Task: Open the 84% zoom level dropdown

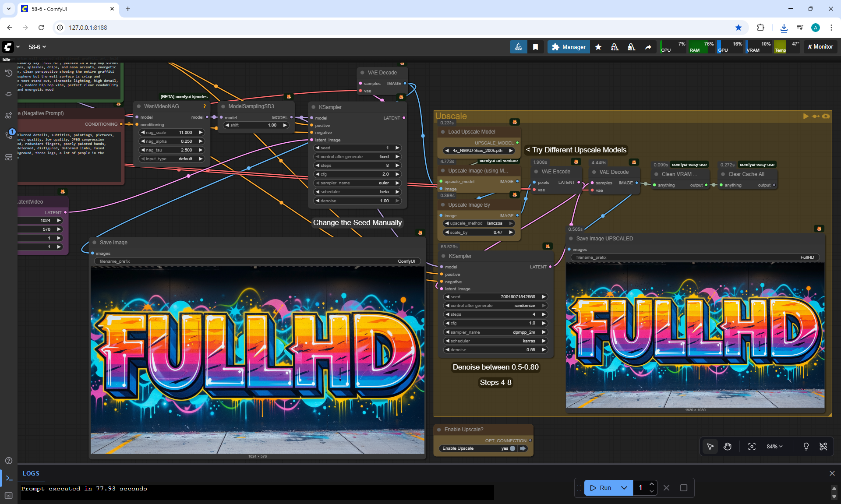Action: point(774,446)
